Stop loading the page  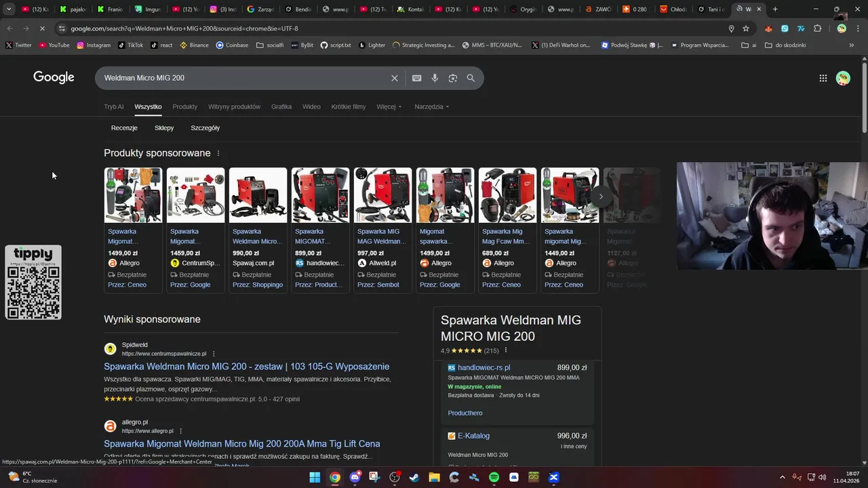tap(42, 28)
